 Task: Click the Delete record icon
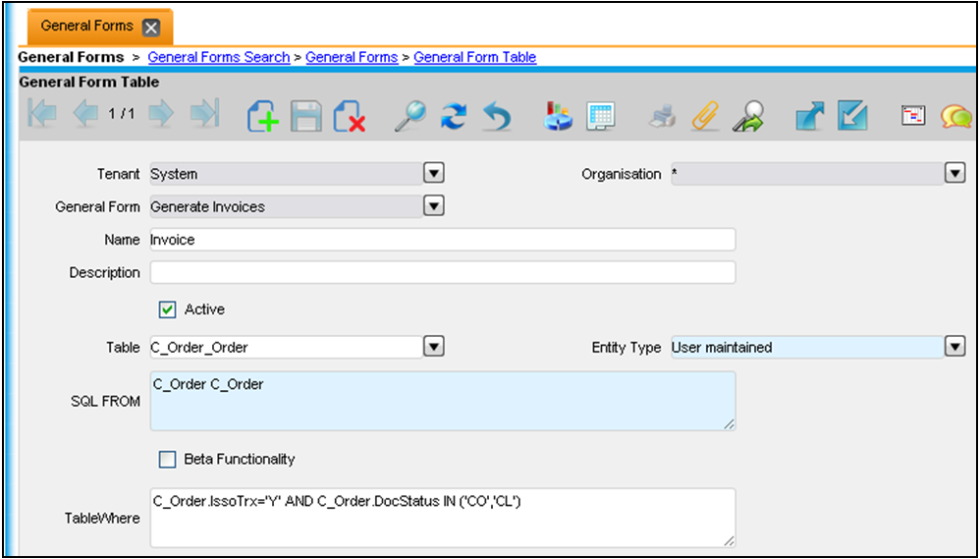pos(350,116)
